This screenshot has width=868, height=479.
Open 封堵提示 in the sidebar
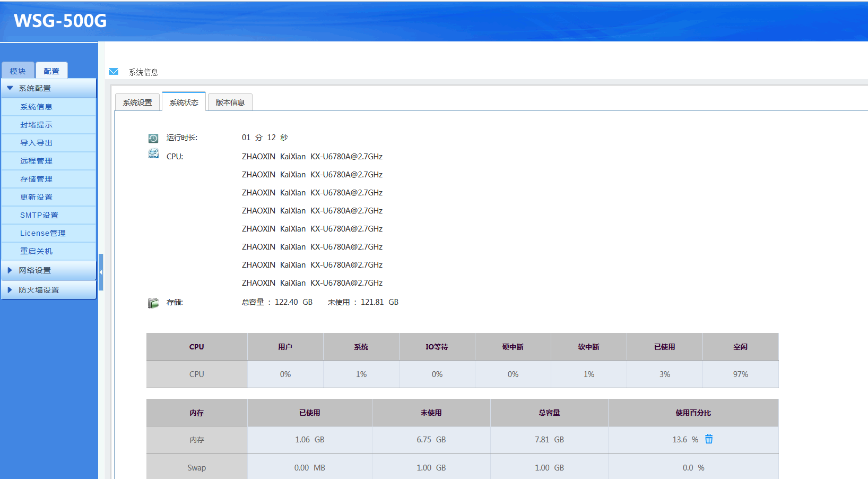(36, 125)
